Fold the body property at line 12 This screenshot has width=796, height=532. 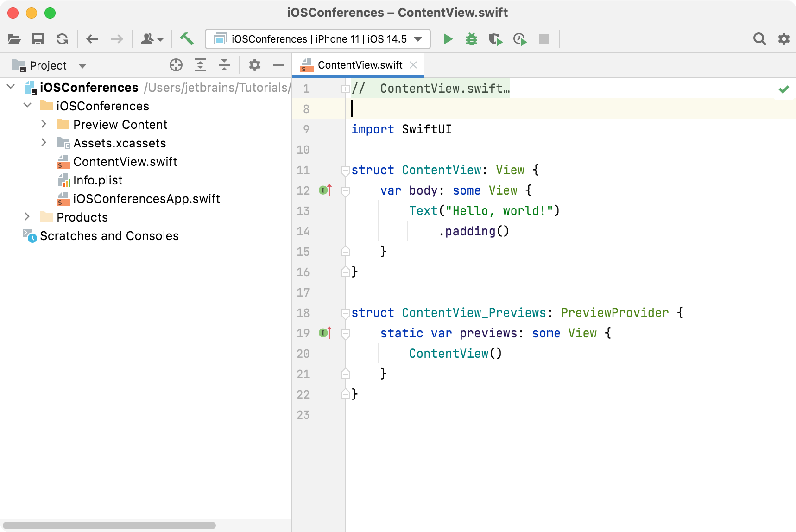tap(345, 191)
